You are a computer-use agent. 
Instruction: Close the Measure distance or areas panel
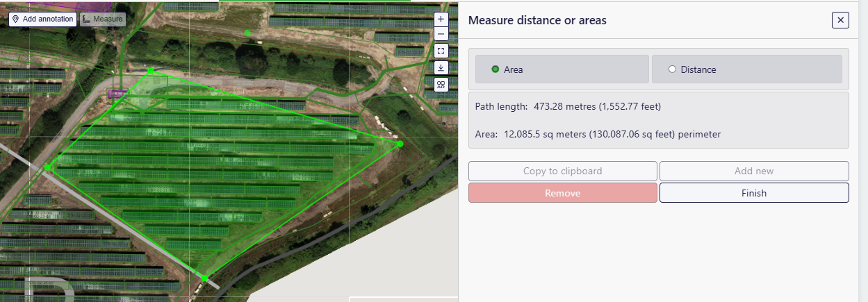coord(840,20)
